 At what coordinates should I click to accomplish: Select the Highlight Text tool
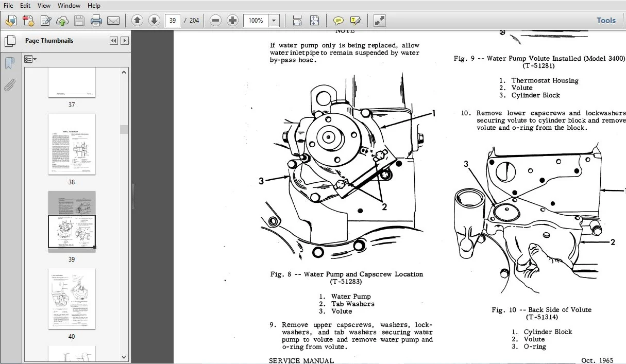(356, 21)
